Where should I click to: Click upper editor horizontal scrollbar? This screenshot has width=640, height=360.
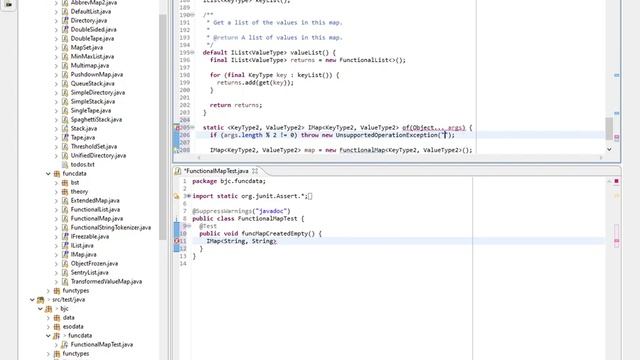pyautogui.click(x=400, y=158)
